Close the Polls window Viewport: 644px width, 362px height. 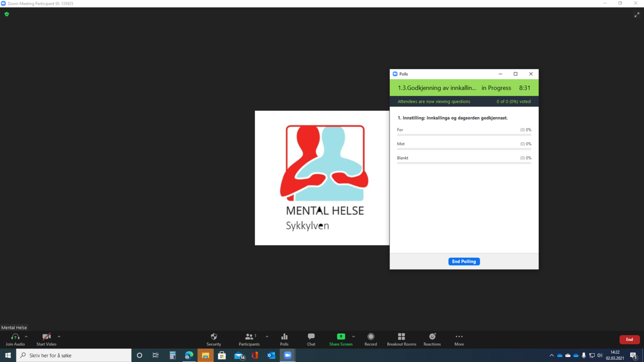[x=531, y=74]
